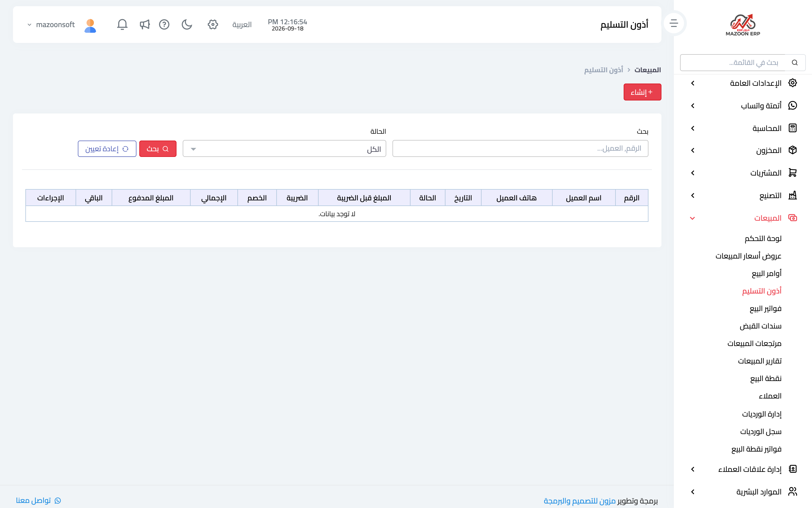Click the WhatsApp automation icon in sidebar
This screenshot has height=508, width=812.
pyautogui.click(x=793, y=106)
